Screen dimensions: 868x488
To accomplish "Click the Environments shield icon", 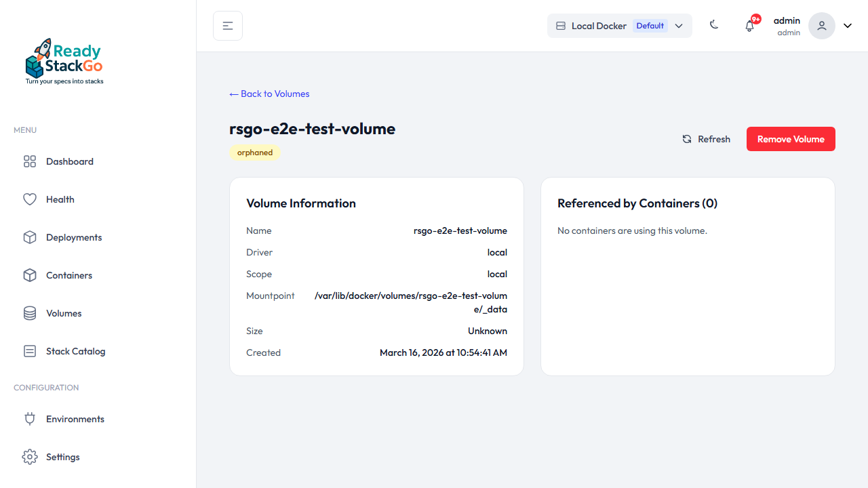I will pos(30,419).
